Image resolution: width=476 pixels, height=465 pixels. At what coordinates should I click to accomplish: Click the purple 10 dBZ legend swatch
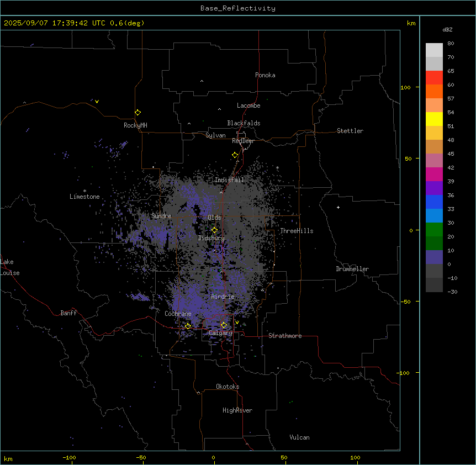(434, 257)
